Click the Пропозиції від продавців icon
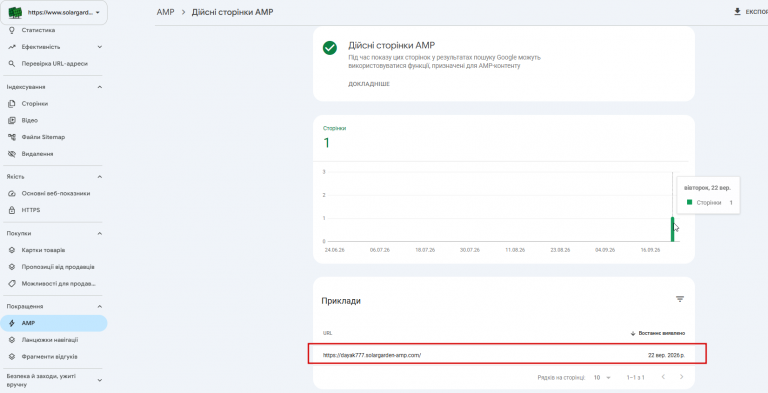Screen dimensions: 768x393 coord(12,267)
